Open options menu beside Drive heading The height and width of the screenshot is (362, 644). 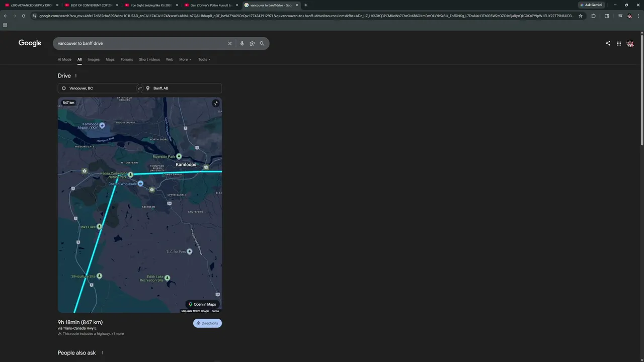click(76, 76)
